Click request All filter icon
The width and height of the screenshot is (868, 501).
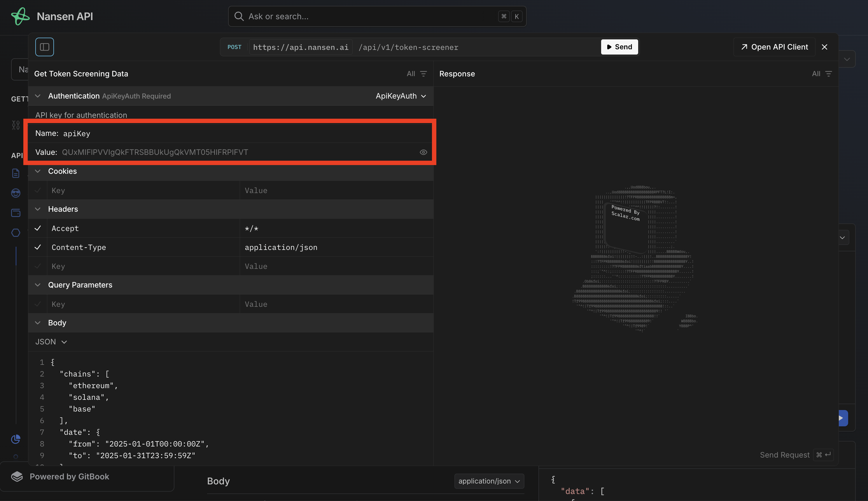point(423,74)
